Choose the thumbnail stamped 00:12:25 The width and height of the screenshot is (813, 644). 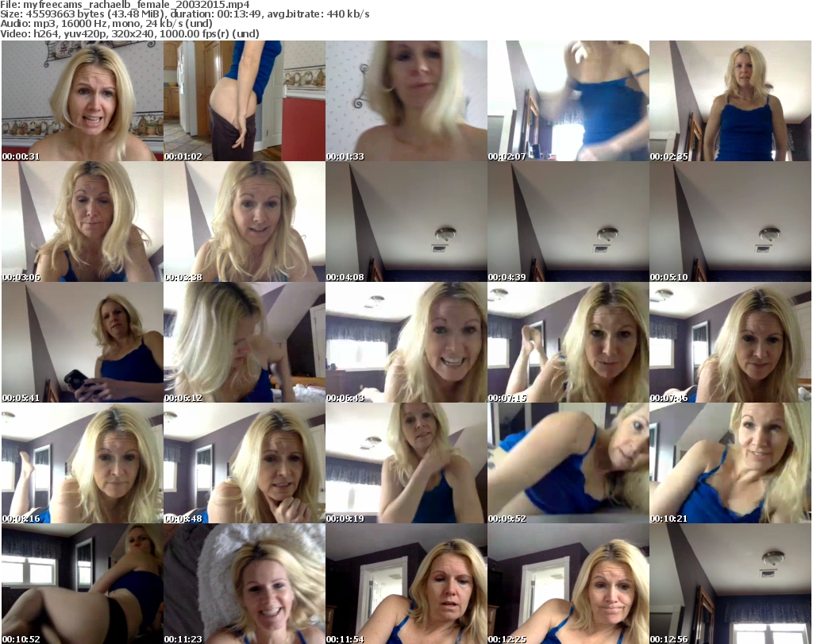[568, 584]
